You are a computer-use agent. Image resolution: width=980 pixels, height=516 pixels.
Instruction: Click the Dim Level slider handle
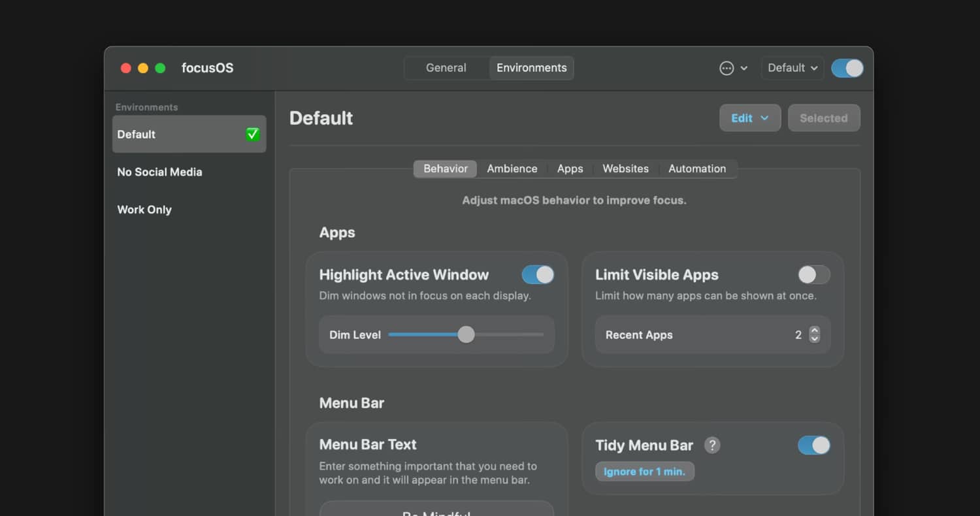pos(466,334)
